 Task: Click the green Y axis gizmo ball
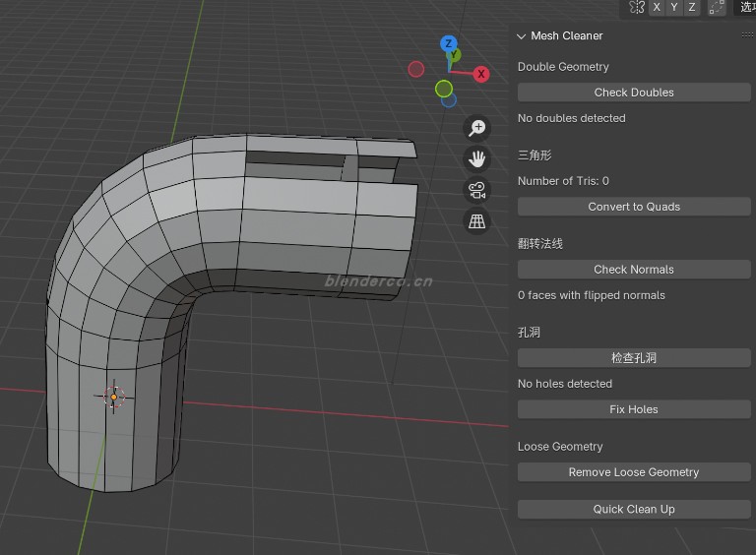point(454,55)
